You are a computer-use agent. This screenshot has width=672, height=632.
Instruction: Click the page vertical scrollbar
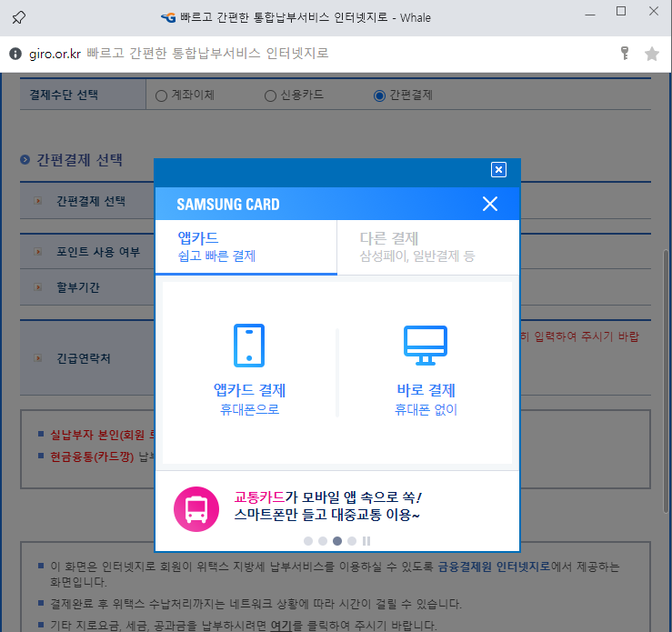coord(666,381)
